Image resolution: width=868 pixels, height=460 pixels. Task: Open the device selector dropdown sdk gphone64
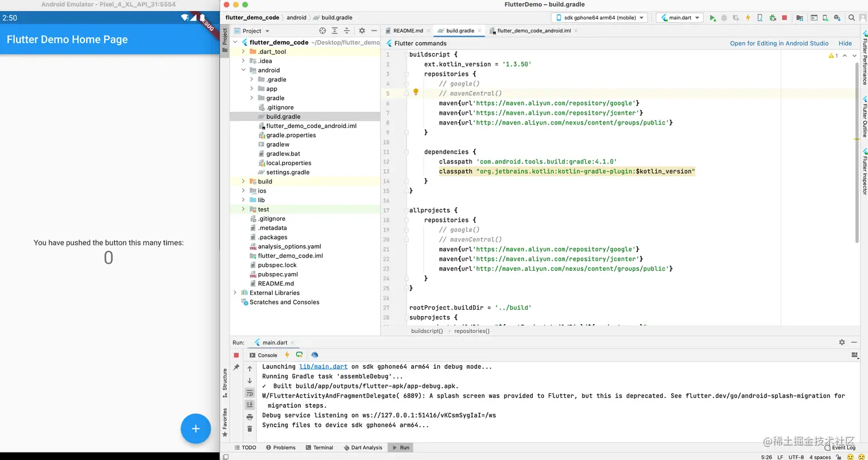[x=599, y=18]
